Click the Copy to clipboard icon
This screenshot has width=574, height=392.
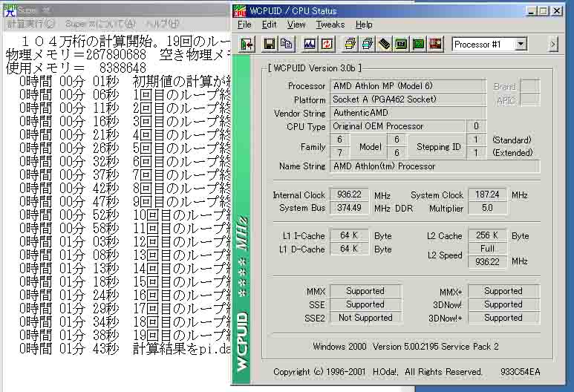click(x=286, y=45)
